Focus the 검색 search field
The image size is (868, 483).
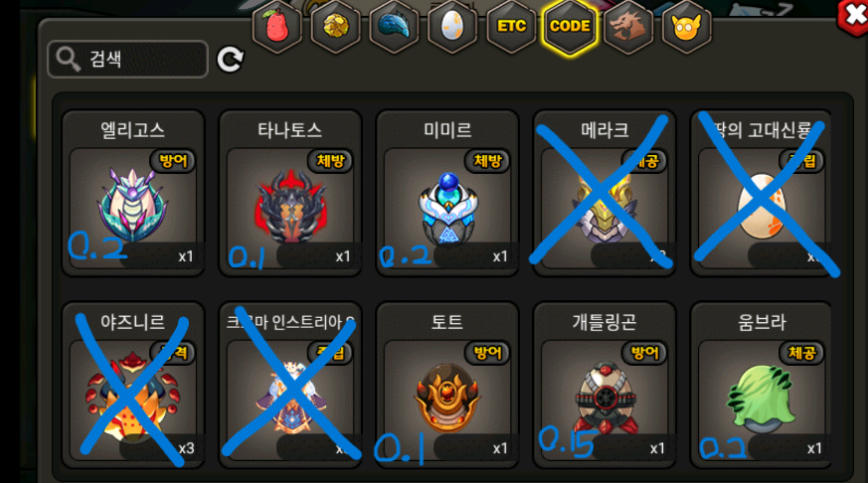128,60
